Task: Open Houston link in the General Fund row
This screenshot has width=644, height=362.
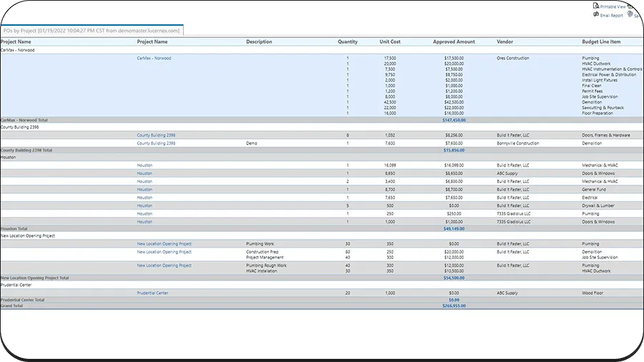Action: click(145, 189)
